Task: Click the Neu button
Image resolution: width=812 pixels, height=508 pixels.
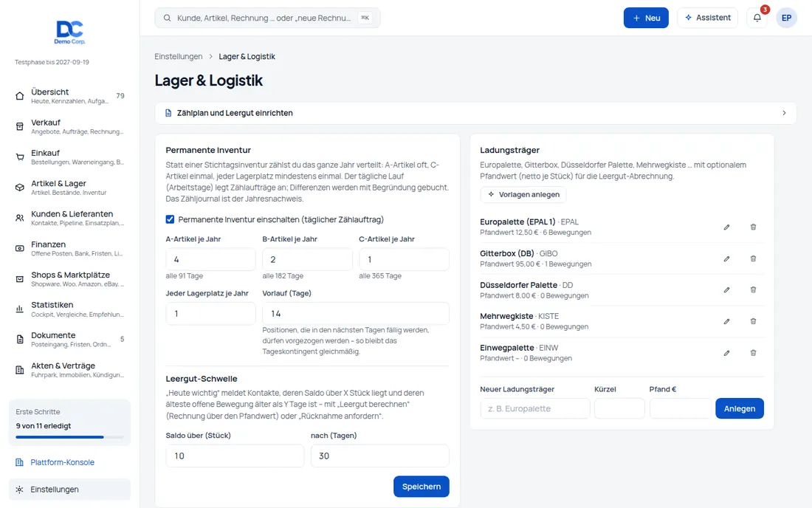Action: pos(646,18)
